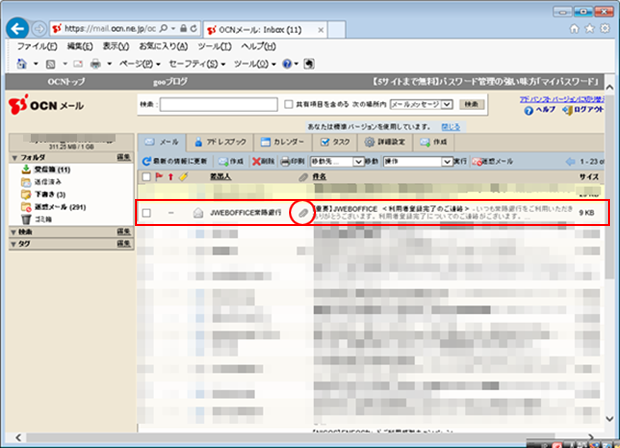Open the 詳細設定 settings tab
The image size is (620, 448).
click(x=385, y=142)
